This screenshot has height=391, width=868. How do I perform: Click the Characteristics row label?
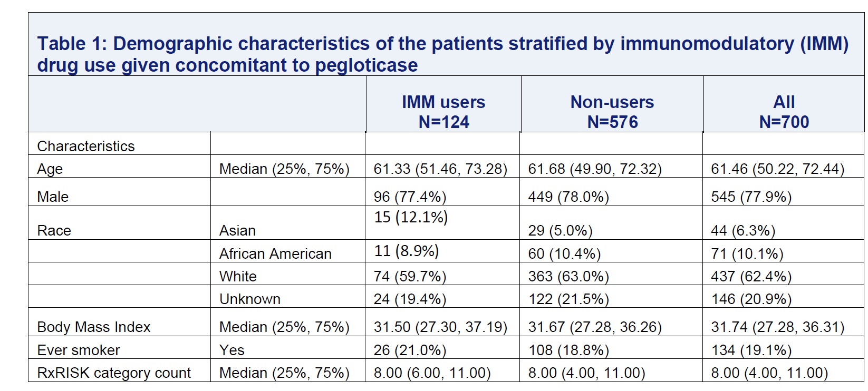[86, 146]
